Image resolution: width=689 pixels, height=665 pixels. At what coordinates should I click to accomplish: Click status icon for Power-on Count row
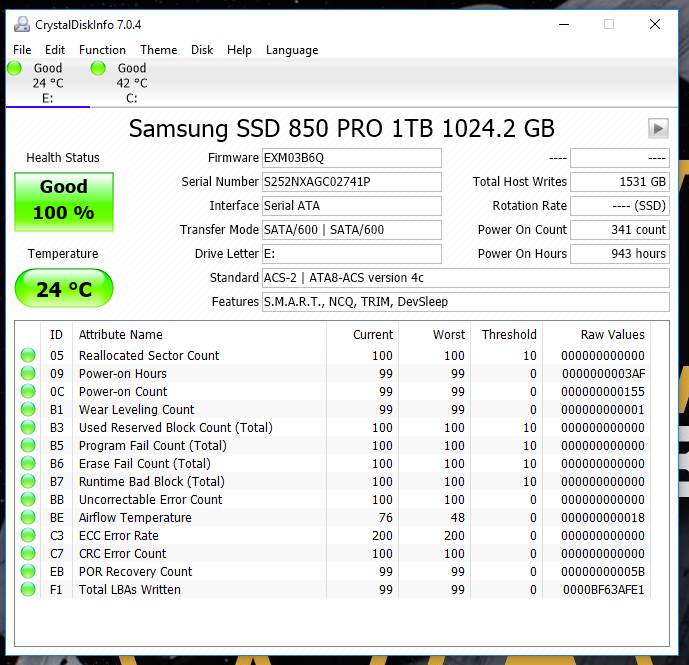click(x=28, y=391)
